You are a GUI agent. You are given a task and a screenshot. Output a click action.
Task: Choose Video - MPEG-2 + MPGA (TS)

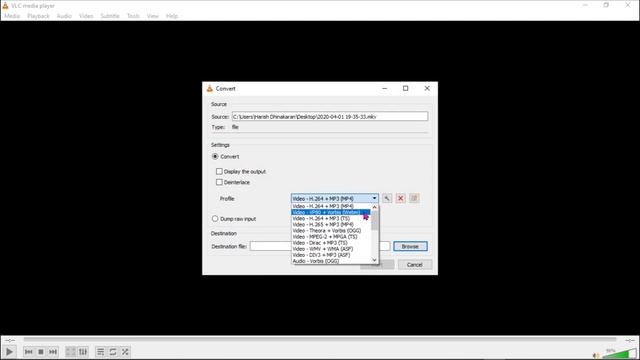[331, 237]
